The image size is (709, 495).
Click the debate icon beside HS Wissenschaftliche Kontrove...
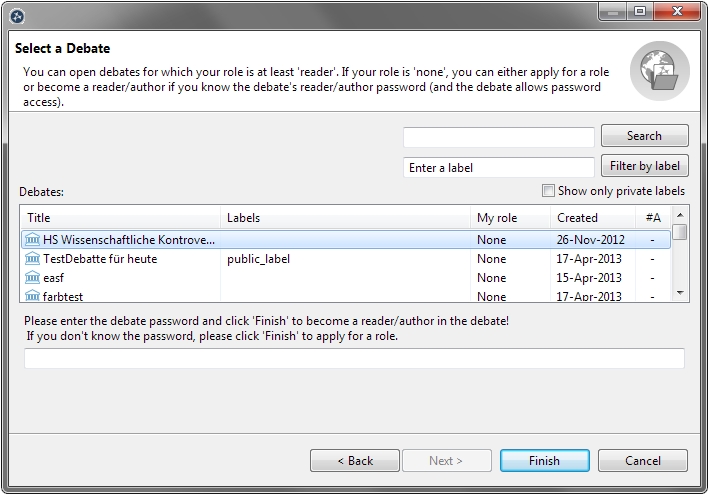32,239
